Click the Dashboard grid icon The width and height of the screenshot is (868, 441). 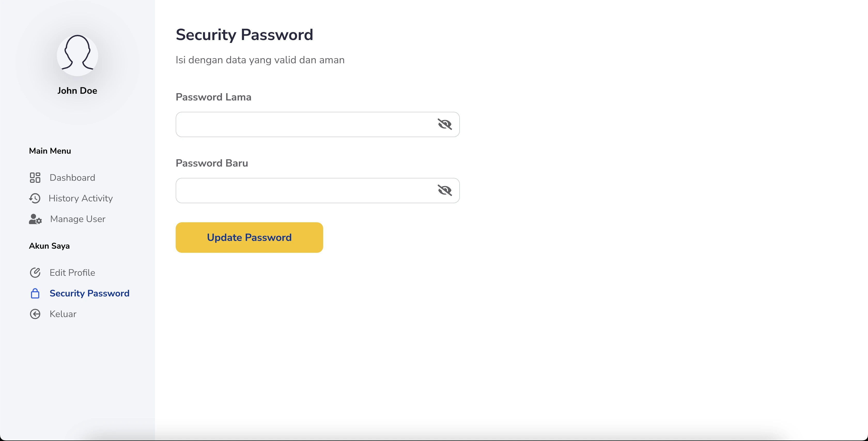click(x=35, y=178)
